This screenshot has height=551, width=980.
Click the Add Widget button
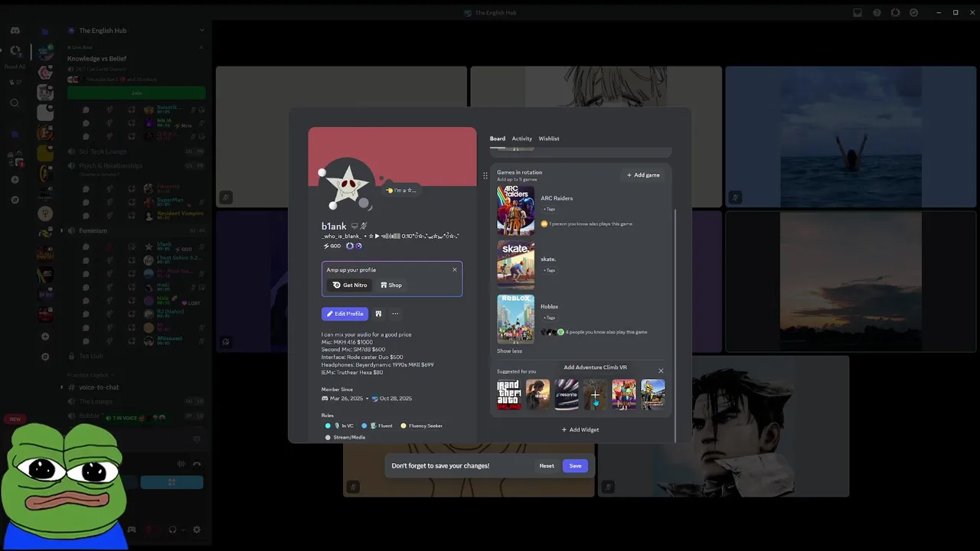(x=580, y=429)
